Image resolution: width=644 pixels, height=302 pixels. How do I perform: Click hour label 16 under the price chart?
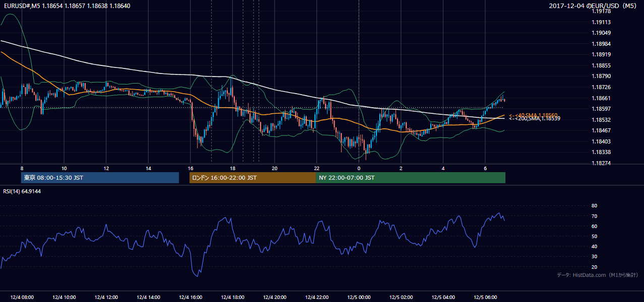pos(190,168)
